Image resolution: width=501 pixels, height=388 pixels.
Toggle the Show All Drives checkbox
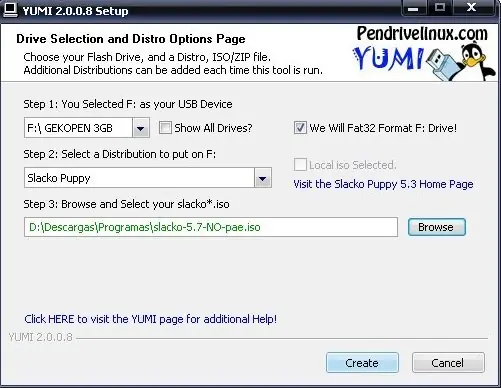(x=165, y=128)
